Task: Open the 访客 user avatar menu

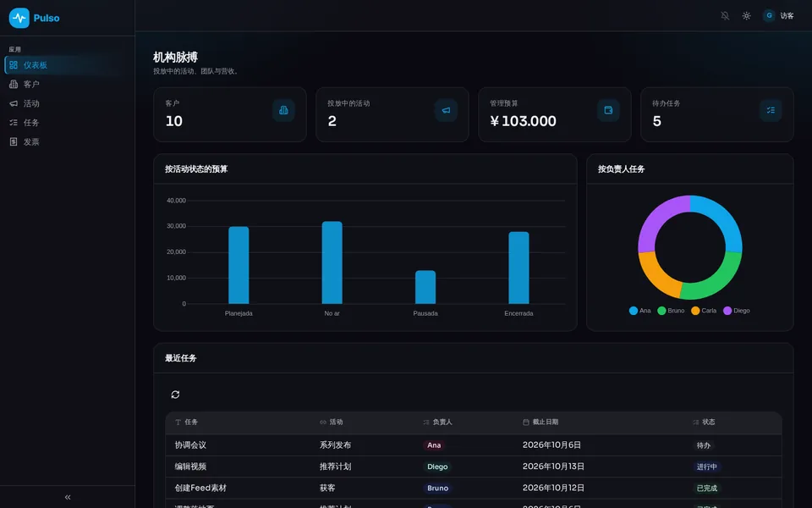Action: click(x=778, y=15)
